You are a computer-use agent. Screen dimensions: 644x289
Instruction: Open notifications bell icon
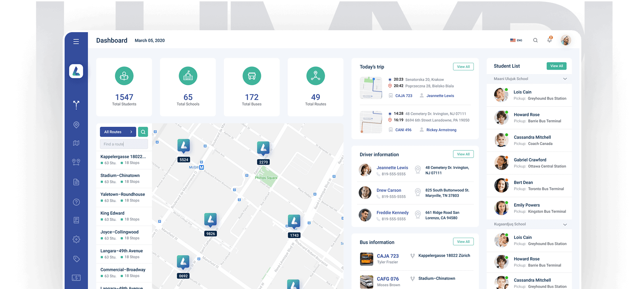550,40
